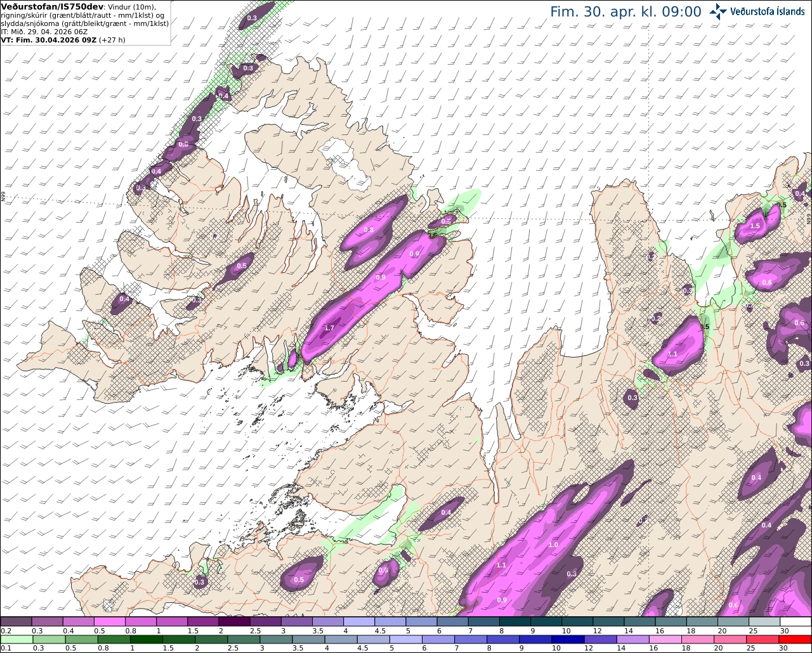Click the Veðurstofa Íslands logo text

767,11
